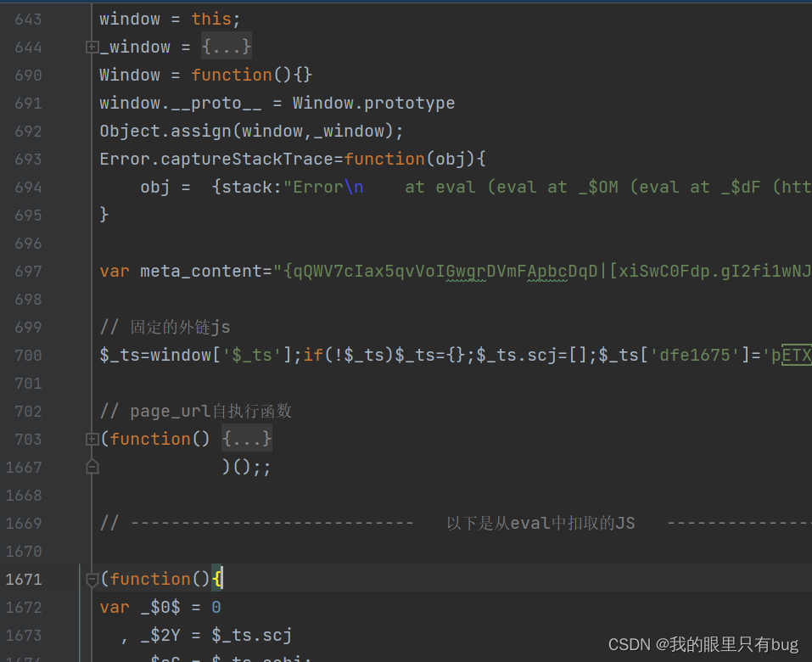Click 'Window = function(){}' on line 690
812x662 pixels.
[x=206, y=75]
